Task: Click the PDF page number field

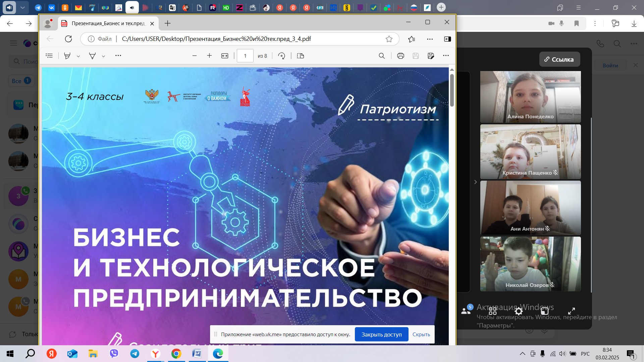Action: tap(245, 56)
